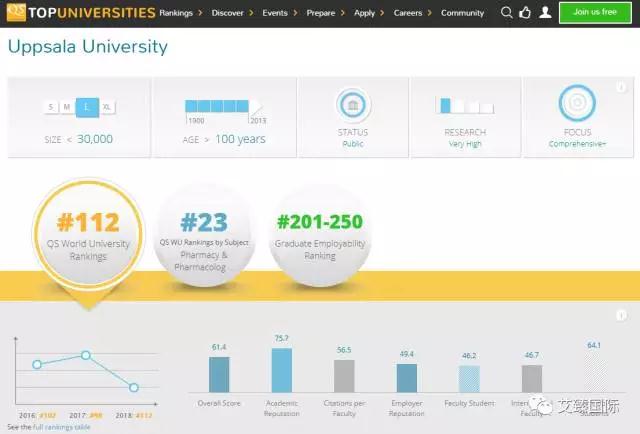
Task: Click the age timeline bar
Action: pos(222,106)
